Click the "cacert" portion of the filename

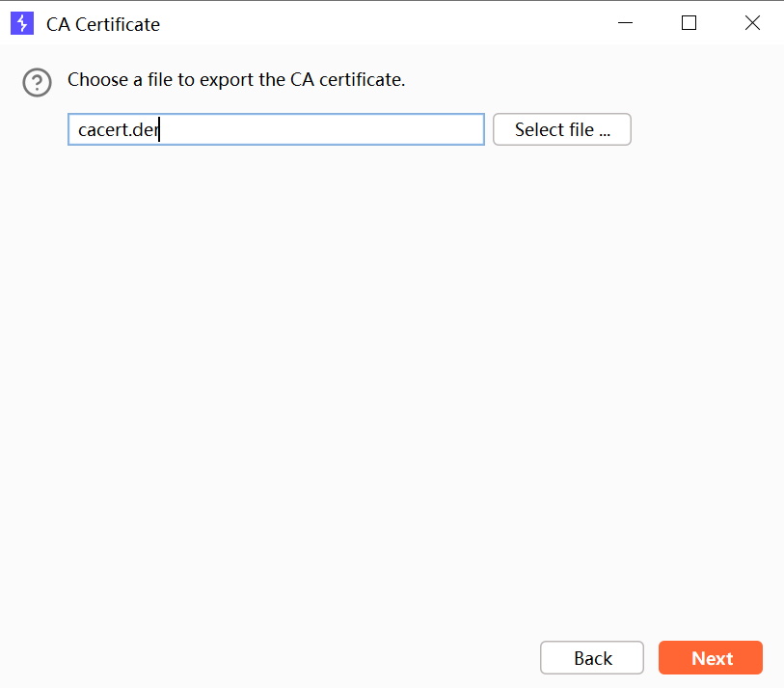pyautogui.click(x=102, y=129)
